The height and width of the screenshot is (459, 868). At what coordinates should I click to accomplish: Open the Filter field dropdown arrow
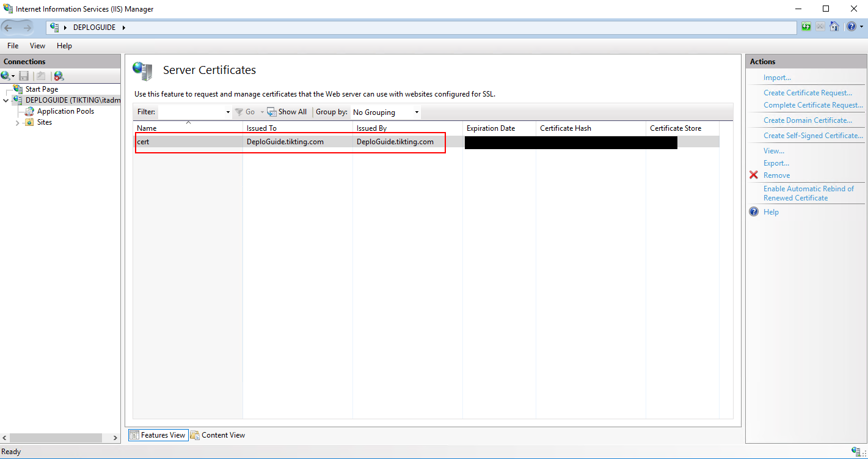tap(228, 112)
